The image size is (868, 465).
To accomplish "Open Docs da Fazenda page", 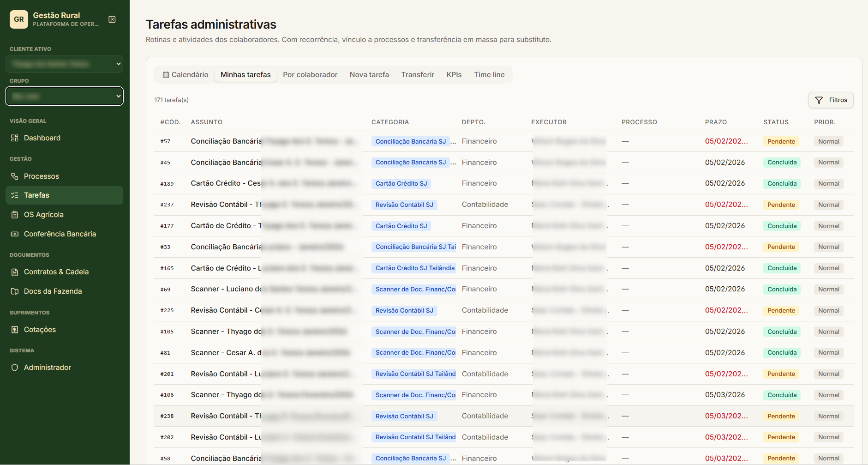I will coord(64,291).
